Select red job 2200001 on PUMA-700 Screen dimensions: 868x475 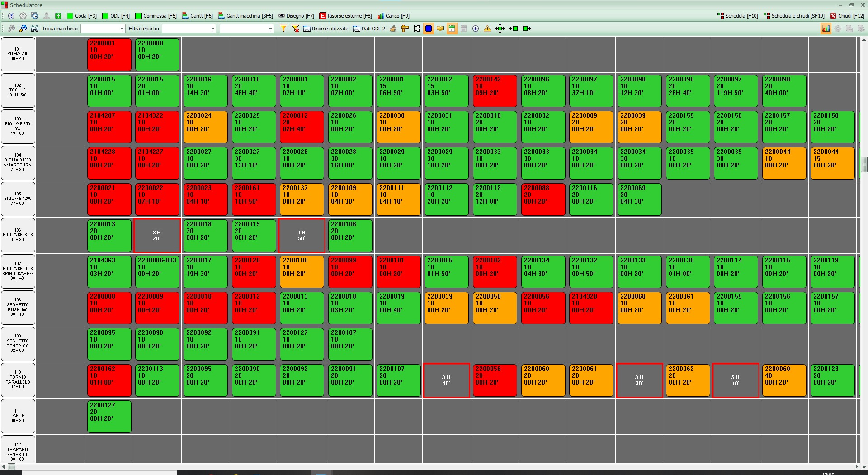109,54
